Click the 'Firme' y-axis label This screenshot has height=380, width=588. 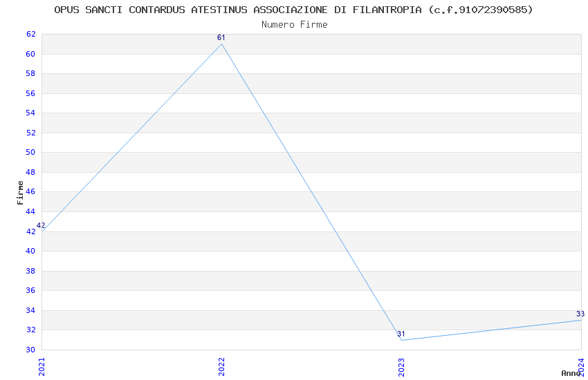click(x=20, y=193)
